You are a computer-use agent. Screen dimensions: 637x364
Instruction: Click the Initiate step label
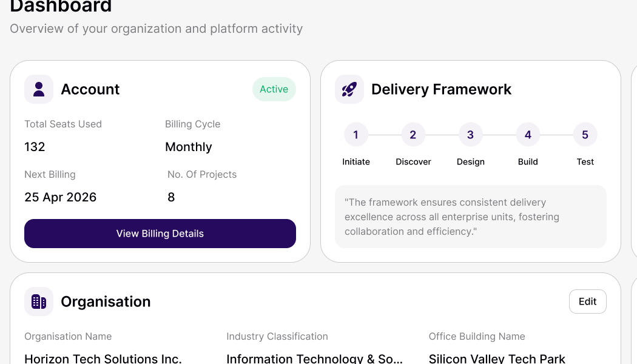click(356, 162)
